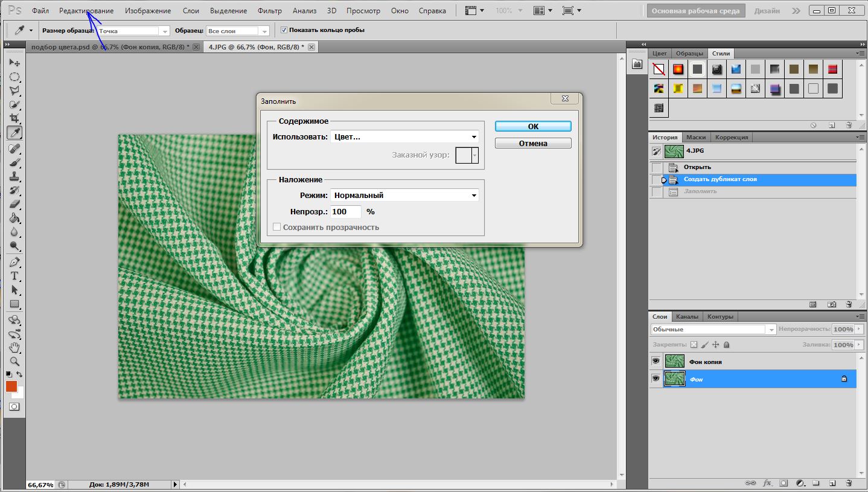Open the 'Фильтр' menu
The height and width of the screenshot is (492, 868).
click(269, 11)
